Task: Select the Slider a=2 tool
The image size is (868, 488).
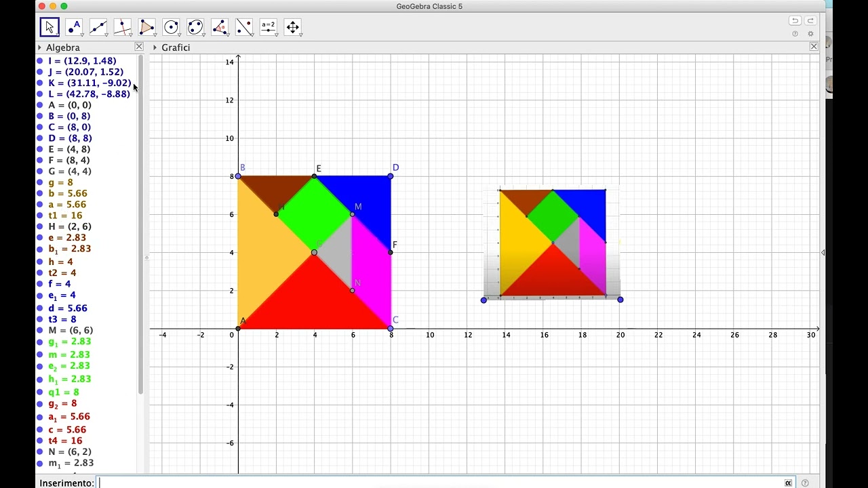Action: coord(269,27)
